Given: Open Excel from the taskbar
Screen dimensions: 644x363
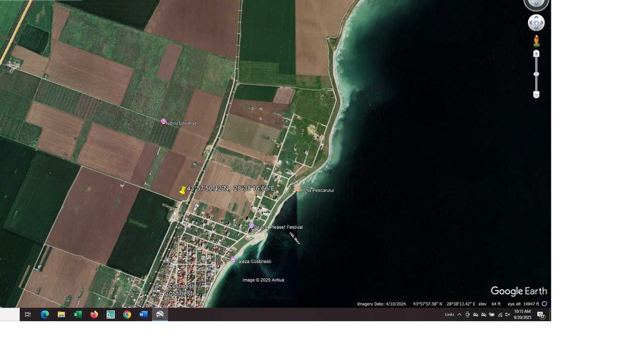Looking at the screenshot, I should pyautogui.click(x=78, y=315).
